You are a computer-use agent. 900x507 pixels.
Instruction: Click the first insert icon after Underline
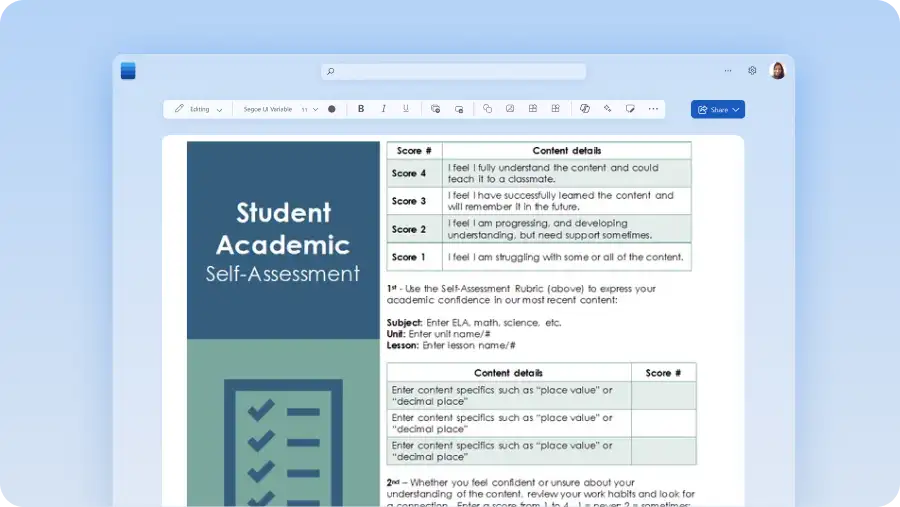tap(436, 109)
